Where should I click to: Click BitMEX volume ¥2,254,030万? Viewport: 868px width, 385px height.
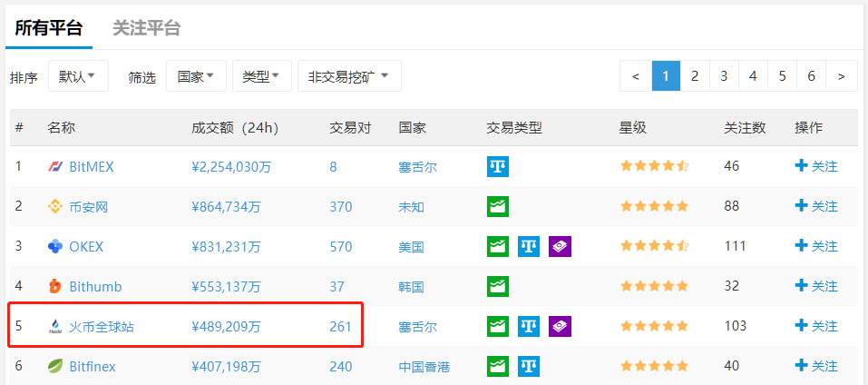coord(231,167)
